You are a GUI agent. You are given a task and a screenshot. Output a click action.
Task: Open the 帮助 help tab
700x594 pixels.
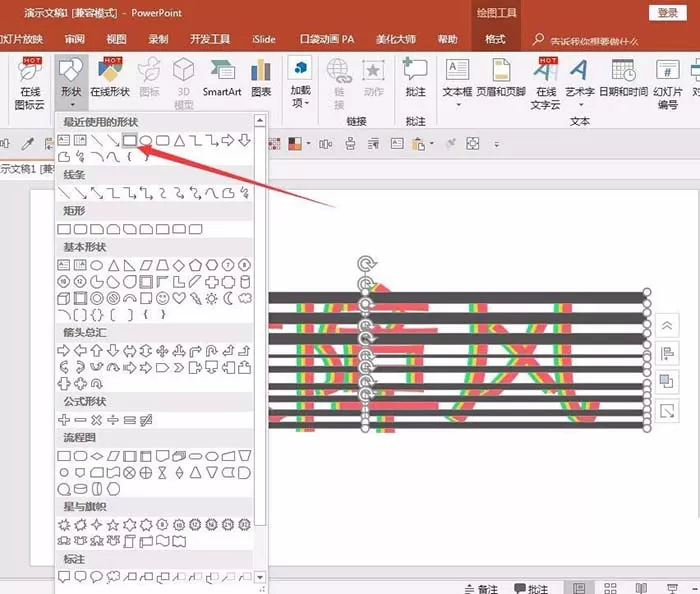(x=447, y=39)
